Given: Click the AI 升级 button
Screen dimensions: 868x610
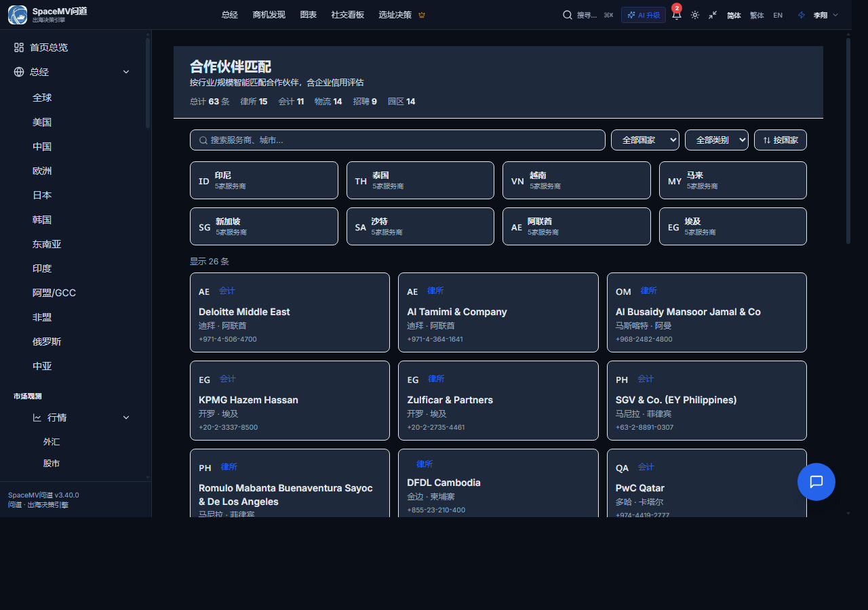Looking at the screenshot, I should [x=644, y=15].
